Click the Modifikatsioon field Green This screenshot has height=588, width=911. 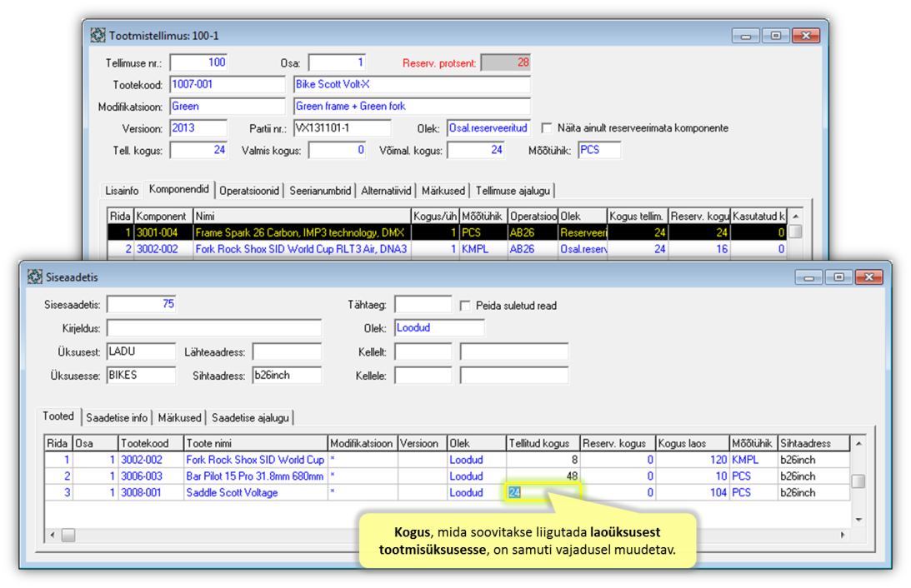[x=228, y=107]
